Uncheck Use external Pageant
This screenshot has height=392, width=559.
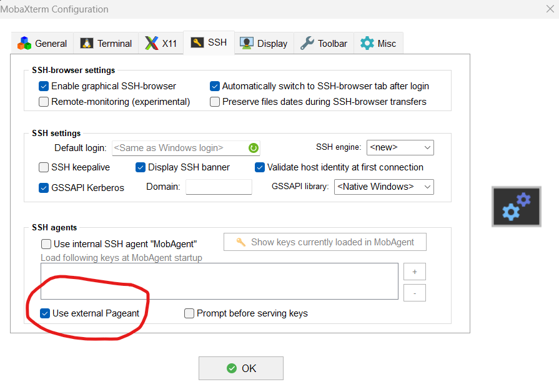(x=45, y=313)
